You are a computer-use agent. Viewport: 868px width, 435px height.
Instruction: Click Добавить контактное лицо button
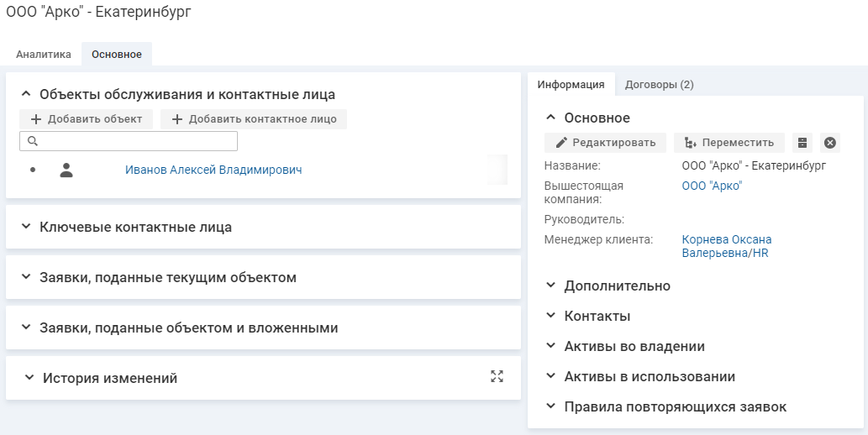coord(254,119)
